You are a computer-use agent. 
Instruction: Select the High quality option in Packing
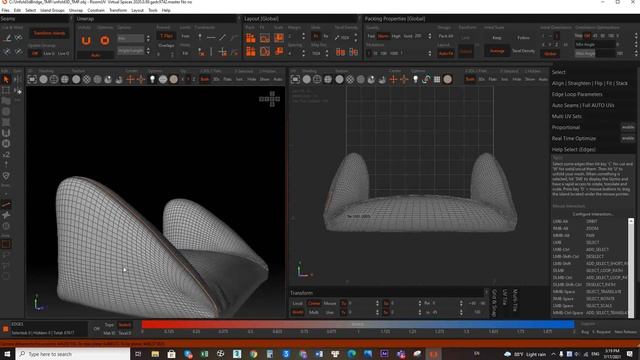click(396, 36)
